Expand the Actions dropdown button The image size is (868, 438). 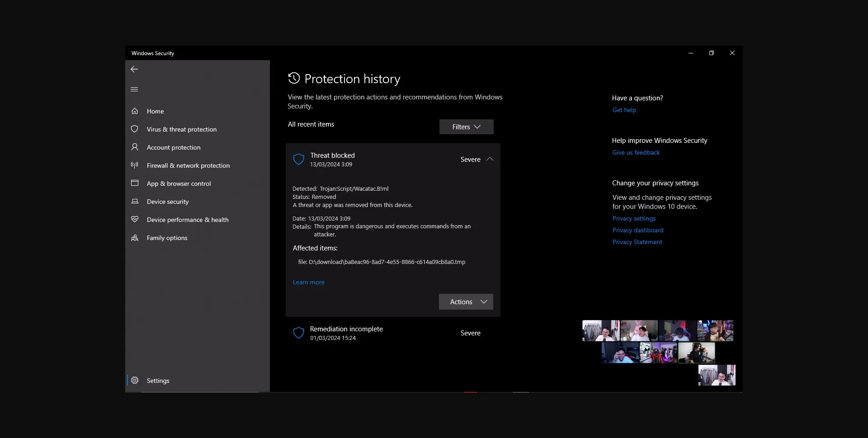466,302
